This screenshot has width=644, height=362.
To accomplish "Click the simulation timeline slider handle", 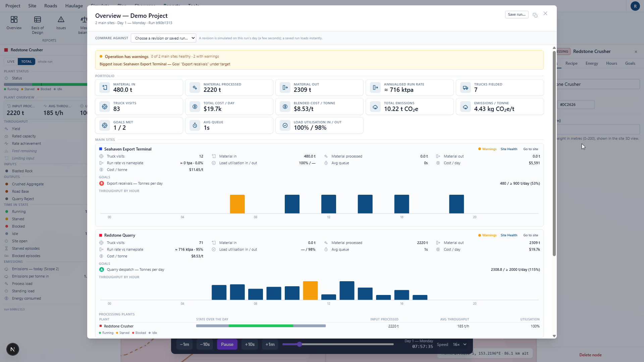I will coord(300,344).
